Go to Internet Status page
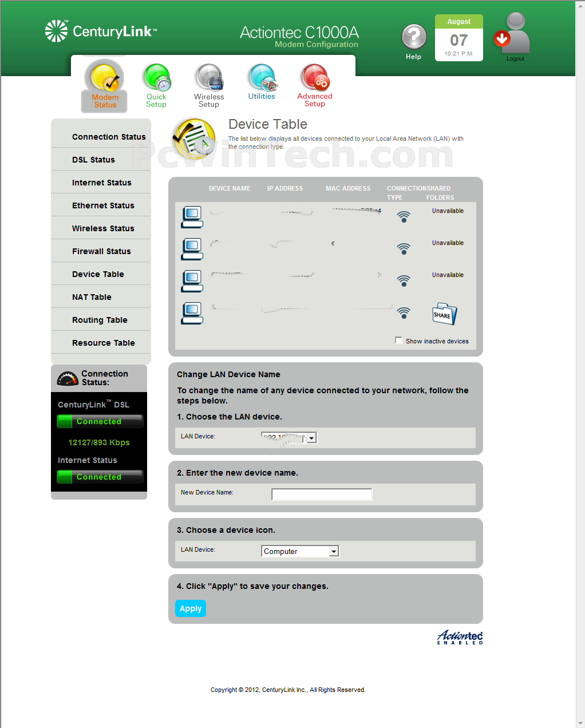The image size is (585, 728). [102, 183]
